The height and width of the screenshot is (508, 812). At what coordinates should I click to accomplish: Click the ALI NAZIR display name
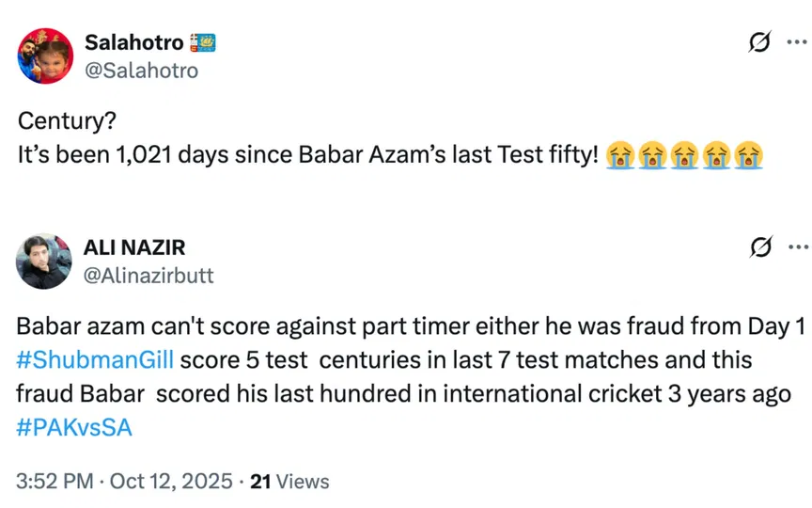point(134,247)
